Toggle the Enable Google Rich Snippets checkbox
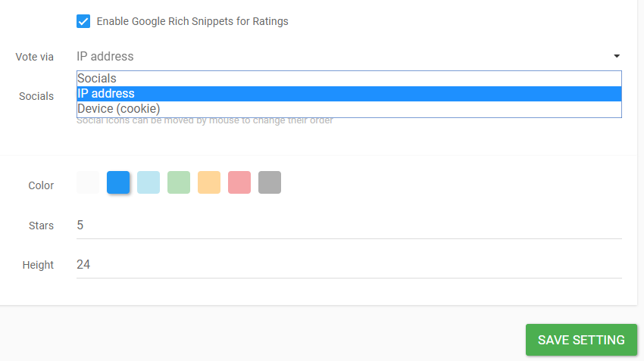The width and height of the screenshot is (644, 361). [83, 21]
